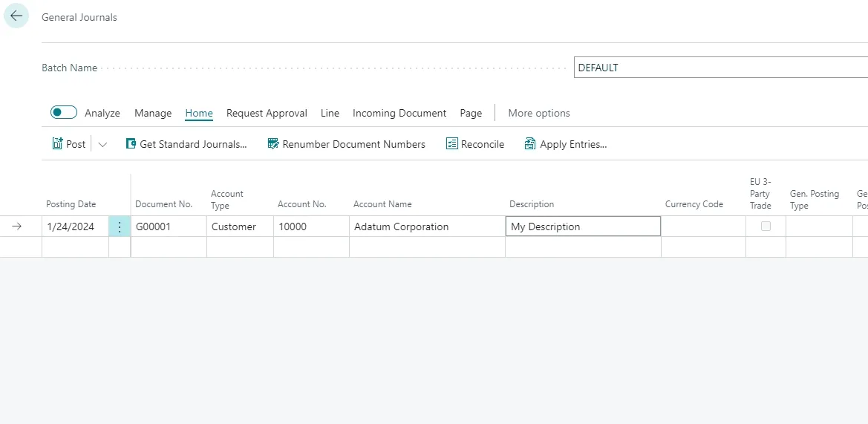868x424 pixels.
Task: Click the Document No. column header
Action: (164, 204)
